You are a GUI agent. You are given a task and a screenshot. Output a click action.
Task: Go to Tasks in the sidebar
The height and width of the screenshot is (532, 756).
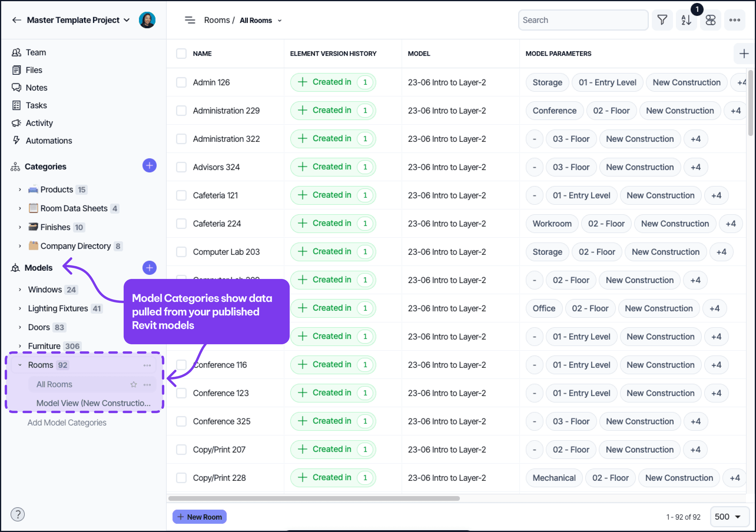pos(36,105)
